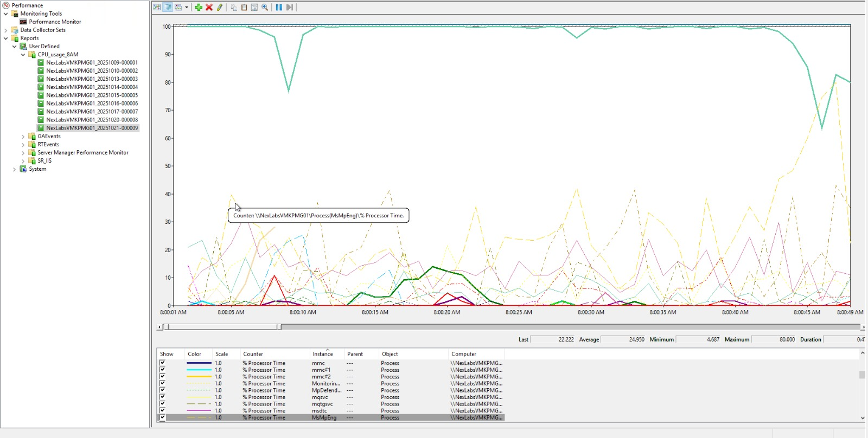
Task: Click report icon for NexLabsVMKPMG01_20251013-000003
Action: [x=41, y=79]
